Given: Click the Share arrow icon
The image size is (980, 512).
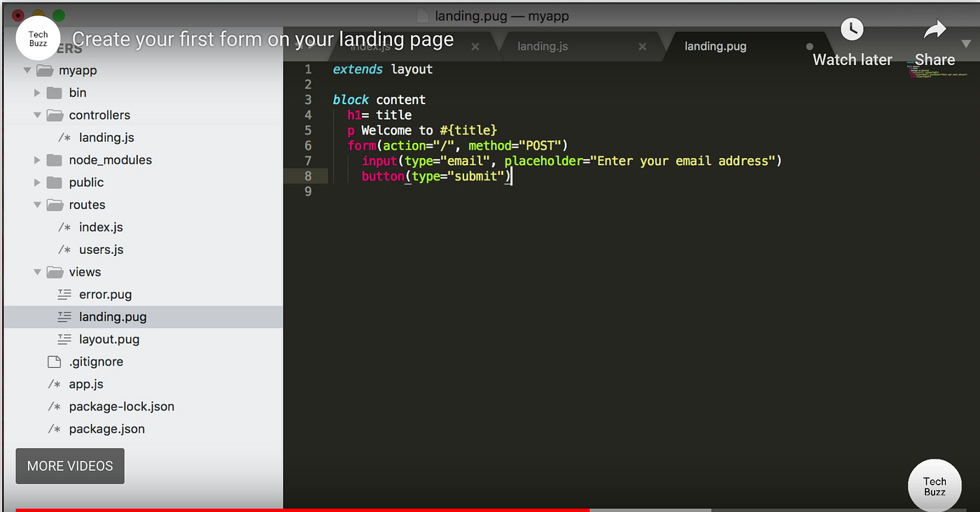Looking at the screenshot, I should coord(934,29).
